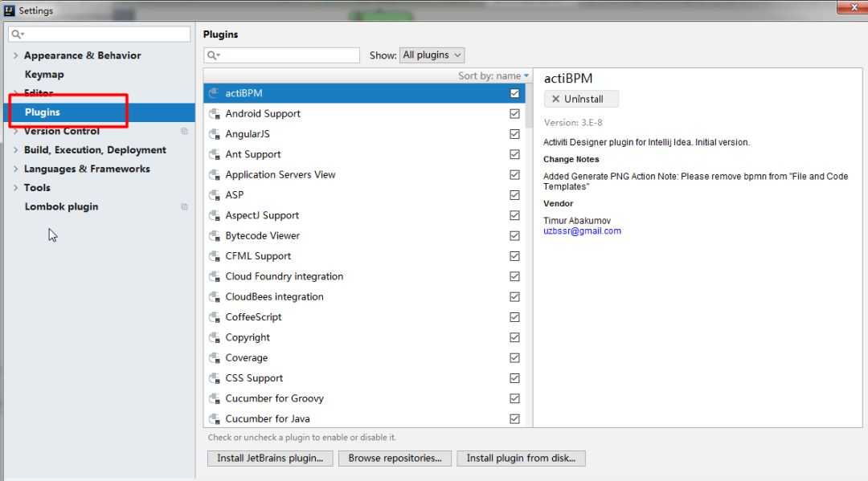This screenshot has width=868, height=481.
Task: Expand Build, Execution, Deployment section
Action: (15, 150)
